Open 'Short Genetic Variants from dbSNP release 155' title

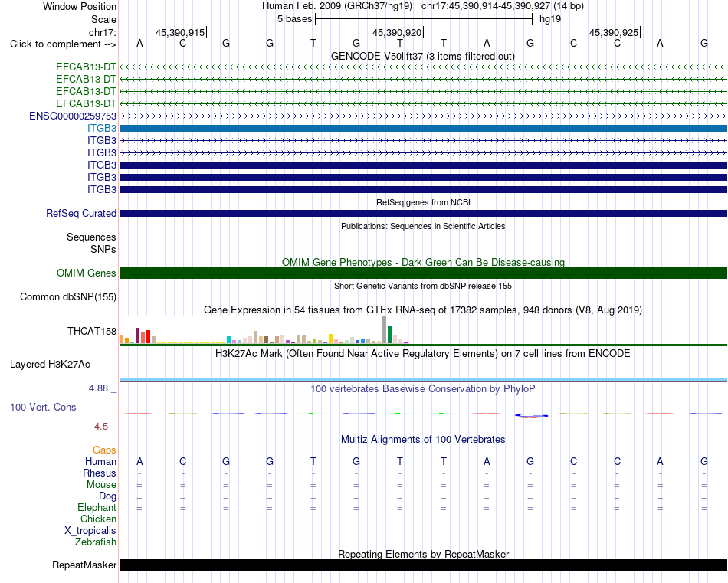coord(423,286)
